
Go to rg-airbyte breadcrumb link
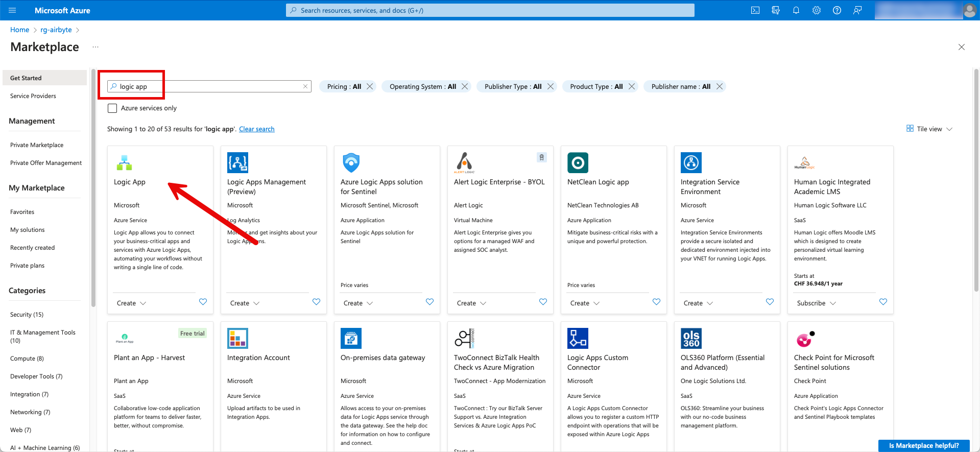pyautogui.click(x=56, y=30)
